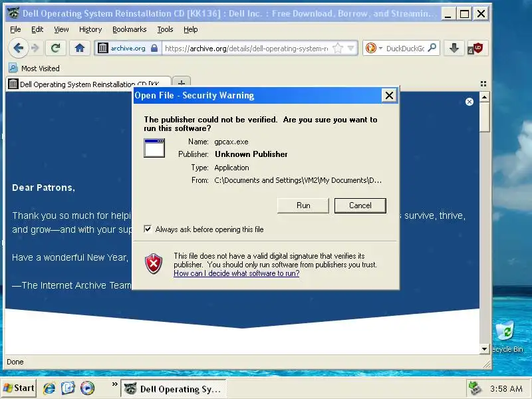Select the Recycle Bin desktop icon
The height and width of the screenshot is (399, 532).
click(507, 337)
